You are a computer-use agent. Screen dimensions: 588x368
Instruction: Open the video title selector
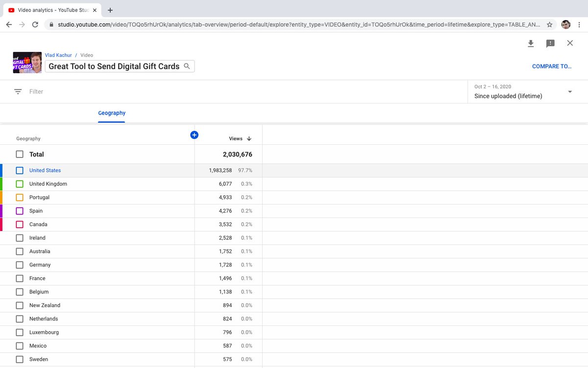(120, 66)
